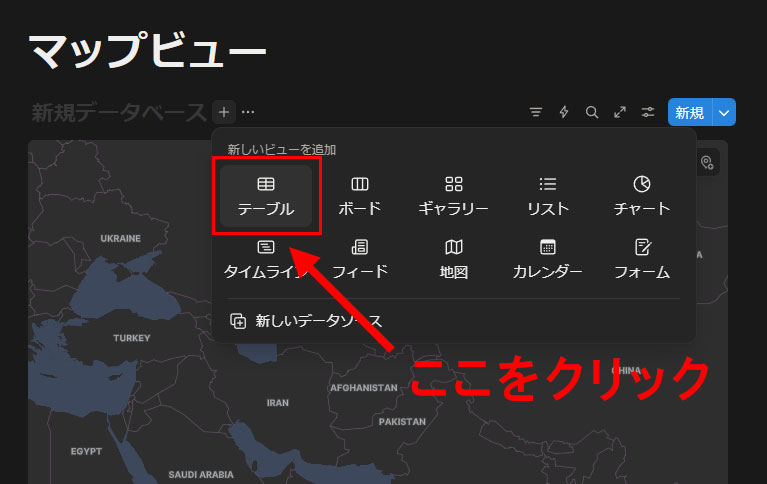This screenshot has height=484, width=767.
Task: Click the plus button to add a view
Action: [224, 112]
